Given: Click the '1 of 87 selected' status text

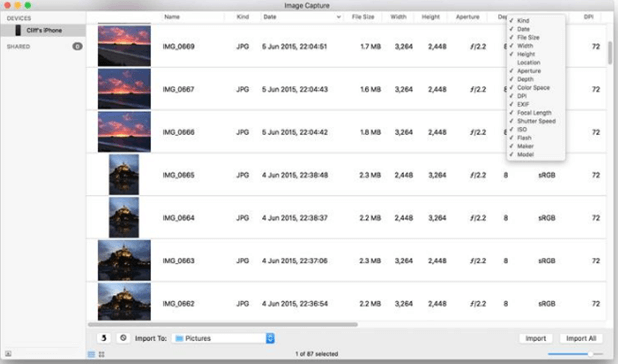Looking at the screenshot, I should [x=316, y=354].
